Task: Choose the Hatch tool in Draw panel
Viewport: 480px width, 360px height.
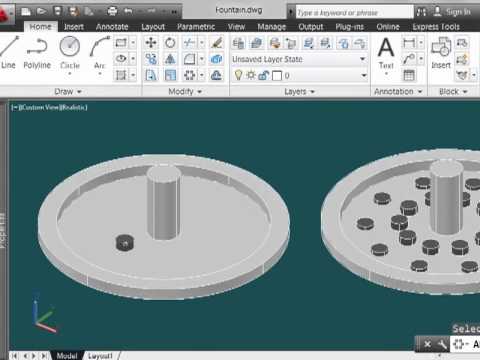Action: click(121, 75)
